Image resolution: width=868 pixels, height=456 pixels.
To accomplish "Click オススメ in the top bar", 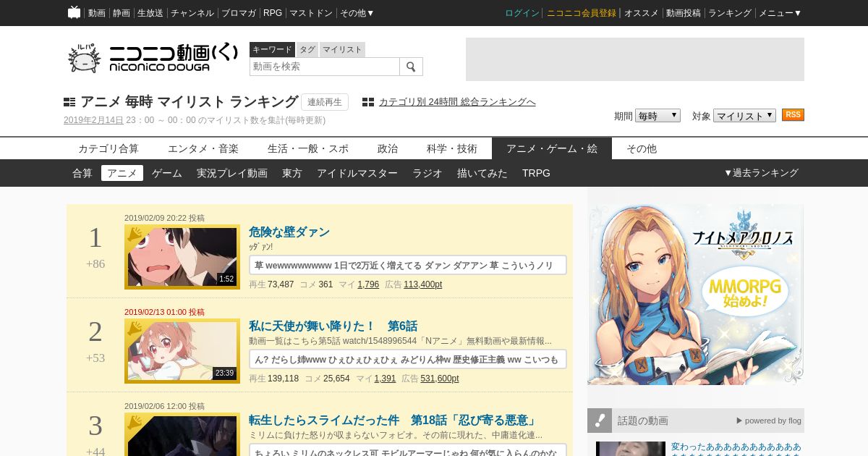I will [642, 13].
